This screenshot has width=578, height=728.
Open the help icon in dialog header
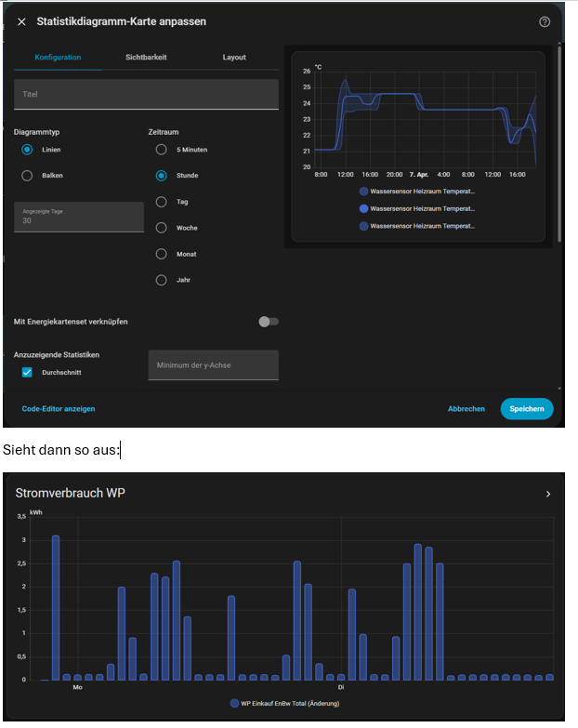pyautogui.click(x=545, y=21)
